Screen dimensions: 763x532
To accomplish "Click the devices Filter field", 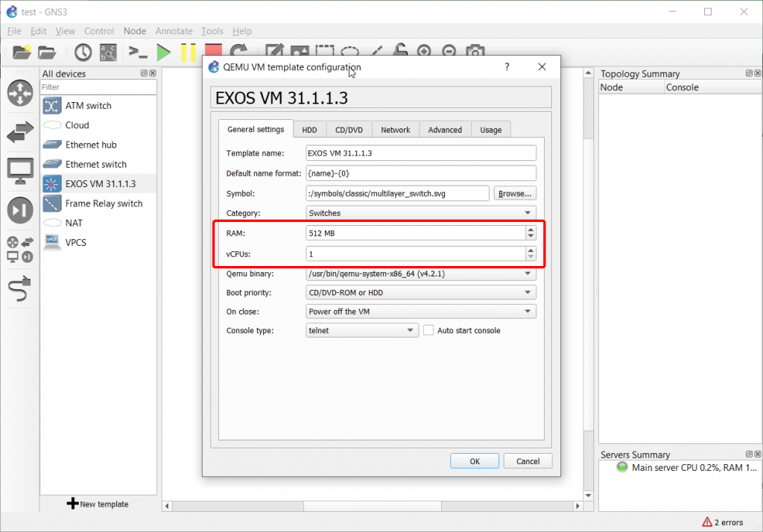I will [98, 87].
